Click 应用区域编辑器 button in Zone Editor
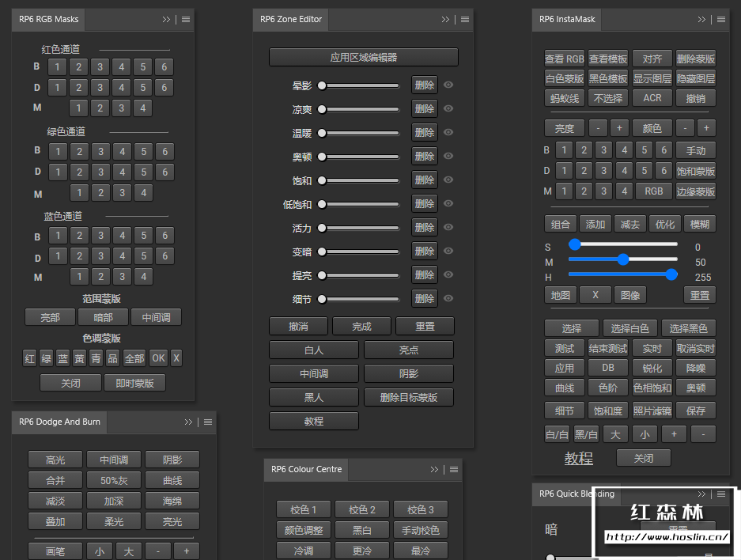Screen dimensions: 741x560 click(x=364, y=58)
